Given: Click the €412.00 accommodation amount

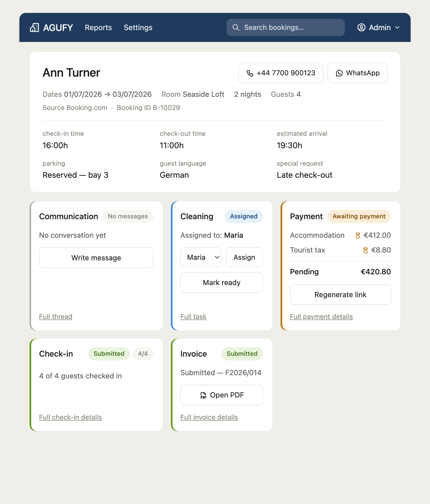Looking at the screenshot, I should tap(377, 235).
